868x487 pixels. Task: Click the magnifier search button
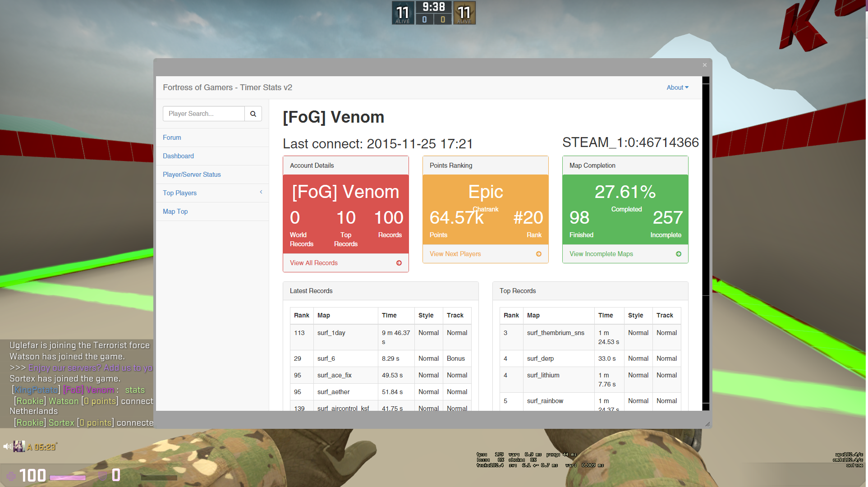[253, 114]
